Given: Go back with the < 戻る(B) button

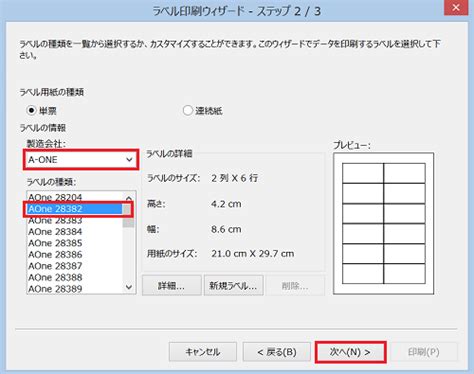Looking at the screenshot, I should [x=277, y=352].
